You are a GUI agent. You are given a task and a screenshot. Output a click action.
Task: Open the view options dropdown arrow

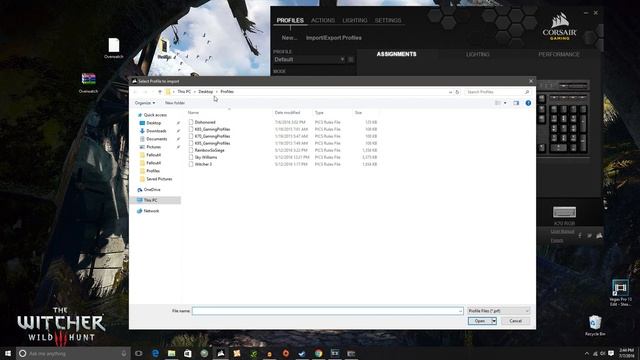click(x=505, y=103)
